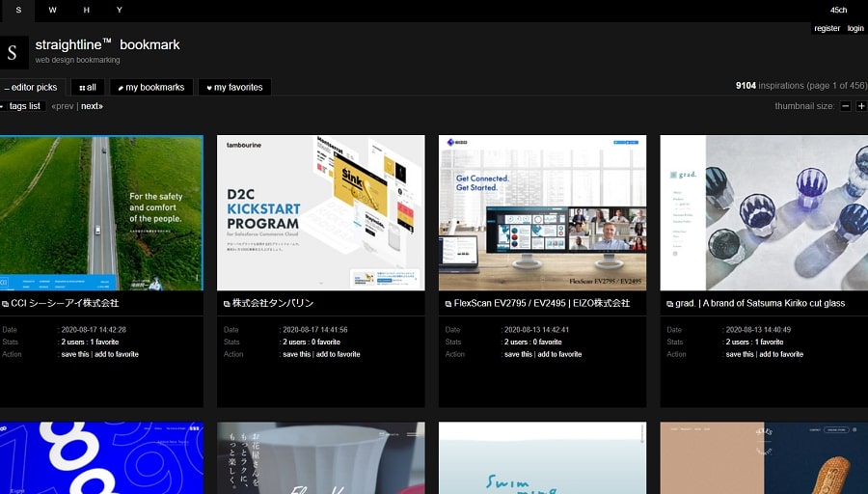Switch to the W tab
868x494 pixels.
tap(52, 11)
